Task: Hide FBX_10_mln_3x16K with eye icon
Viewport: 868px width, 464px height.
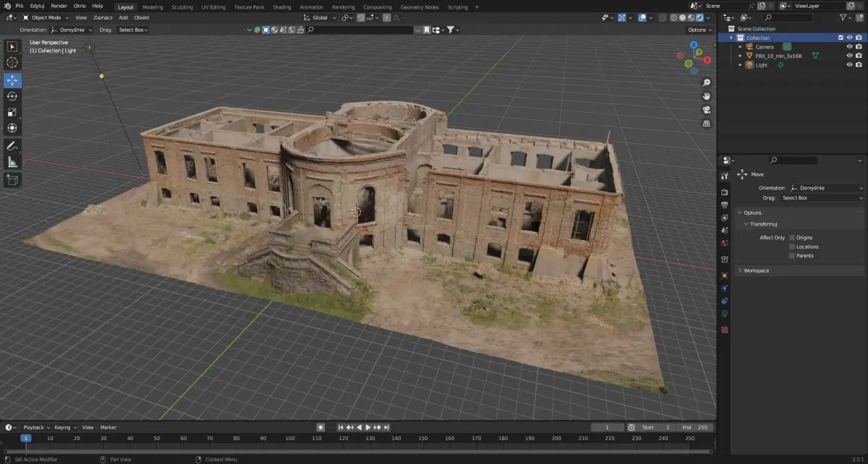Action: (849, 56)
